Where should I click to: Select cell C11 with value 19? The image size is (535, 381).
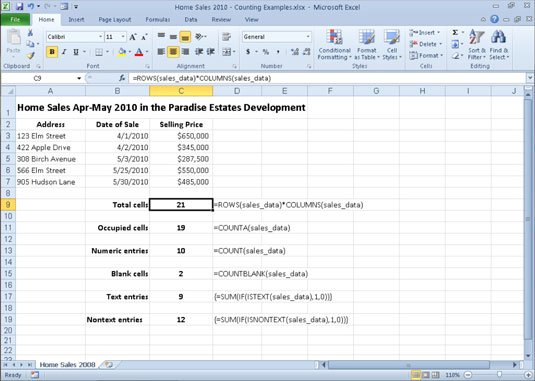pos(181,228)
